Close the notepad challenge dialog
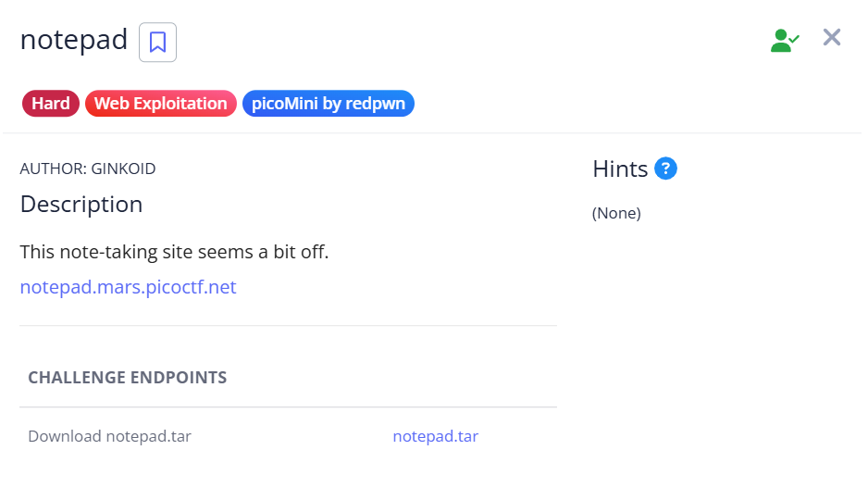 832,37
